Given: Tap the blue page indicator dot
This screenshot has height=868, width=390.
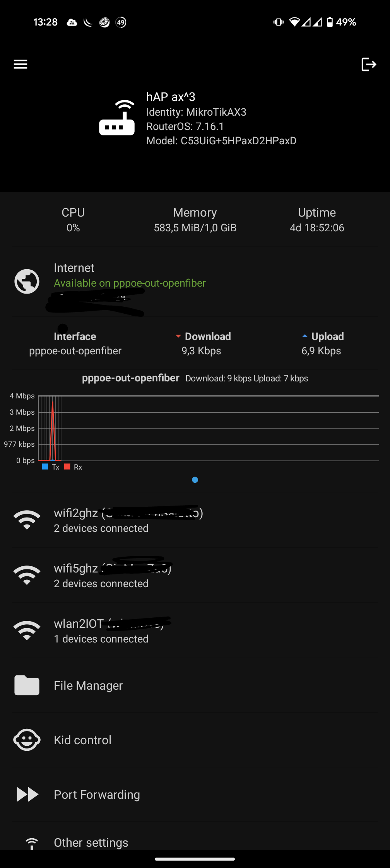Looking at the screenshot, I should coord(195,480).
